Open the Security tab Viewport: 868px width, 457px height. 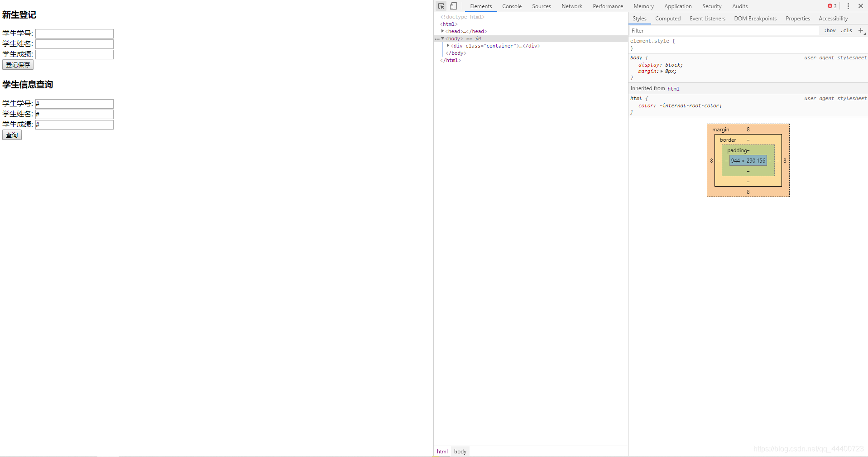point(712,6)
